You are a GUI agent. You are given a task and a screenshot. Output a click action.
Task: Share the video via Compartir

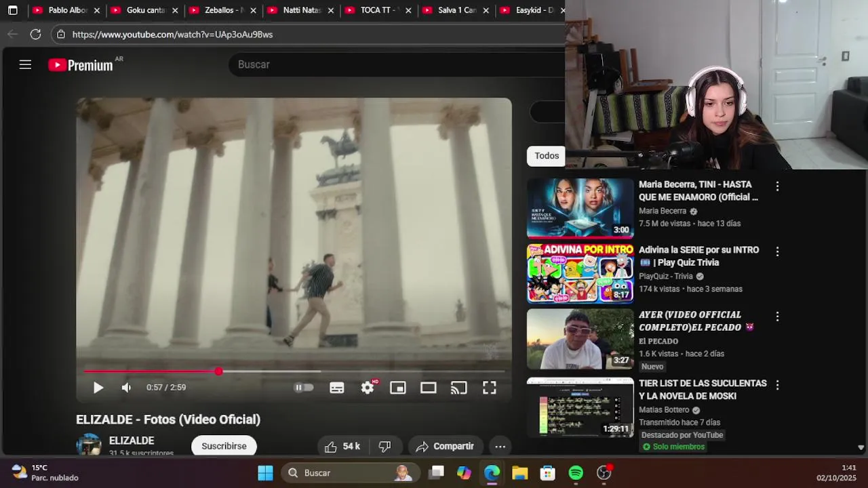(445, 446)
